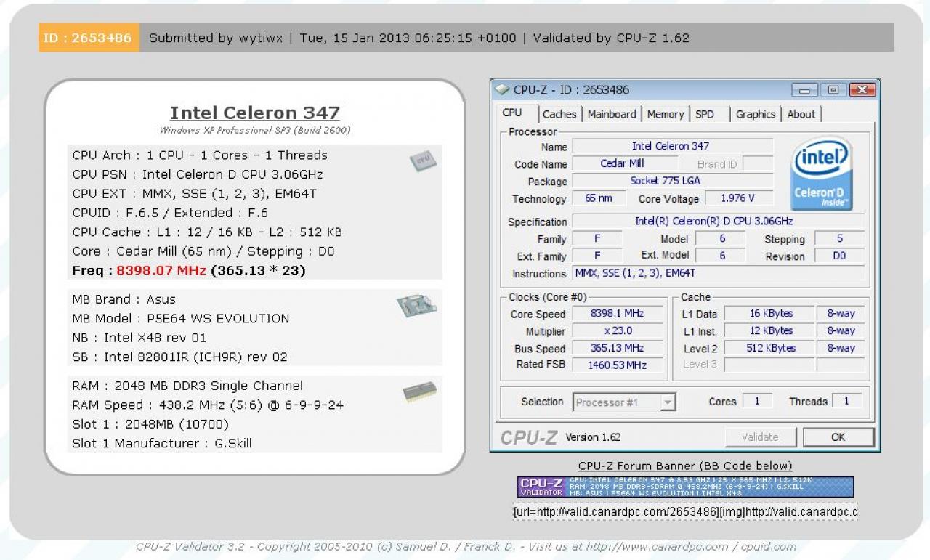Click the OK button

(x=838, y=437)
